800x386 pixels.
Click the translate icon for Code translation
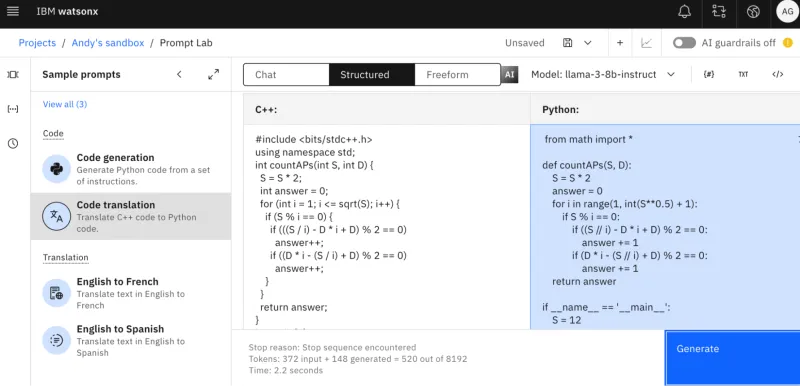point(56,216)
